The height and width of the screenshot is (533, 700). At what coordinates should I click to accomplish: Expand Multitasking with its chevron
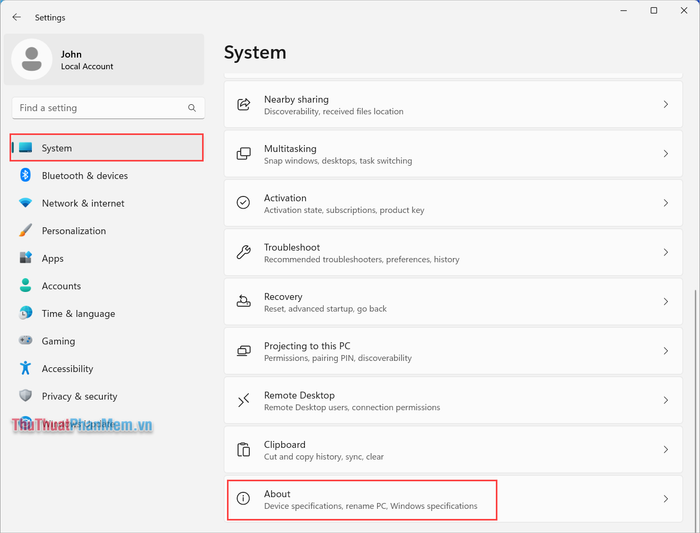coord(666,154)
